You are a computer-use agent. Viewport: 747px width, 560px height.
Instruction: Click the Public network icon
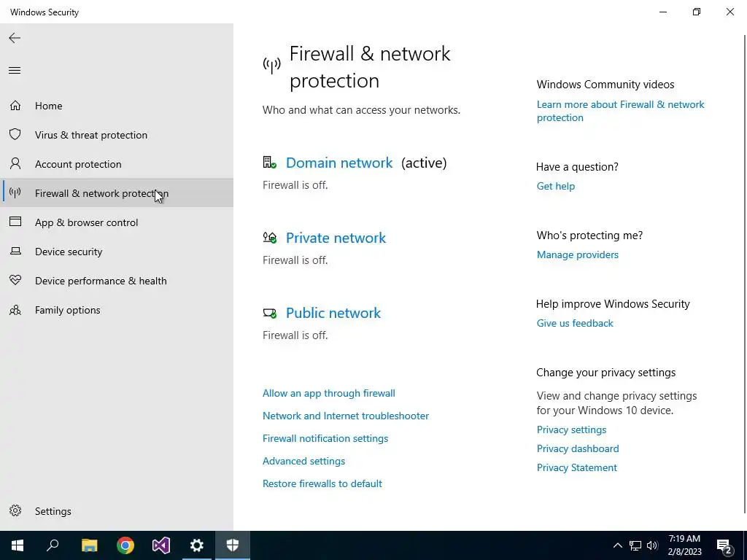(x=270, y=313)
